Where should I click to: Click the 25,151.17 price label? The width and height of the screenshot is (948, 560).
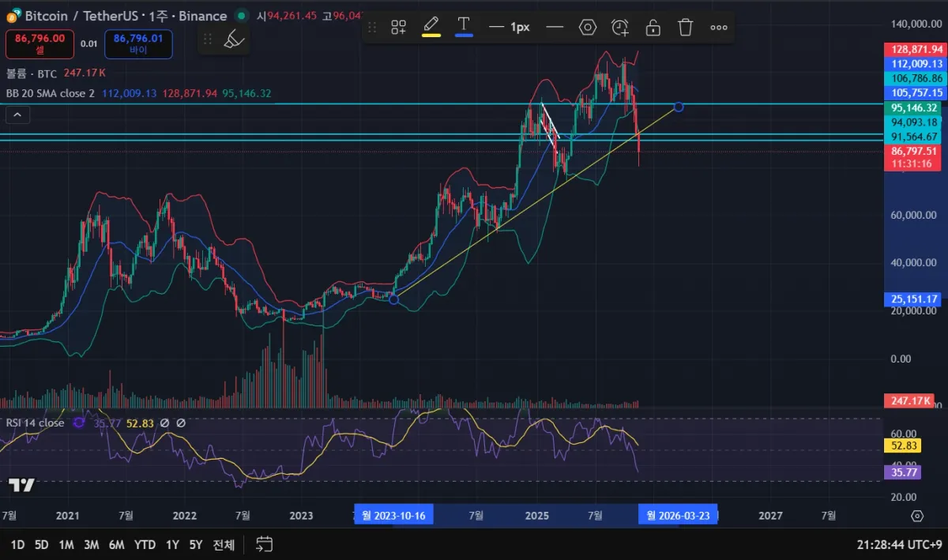(x=914, y=299)
